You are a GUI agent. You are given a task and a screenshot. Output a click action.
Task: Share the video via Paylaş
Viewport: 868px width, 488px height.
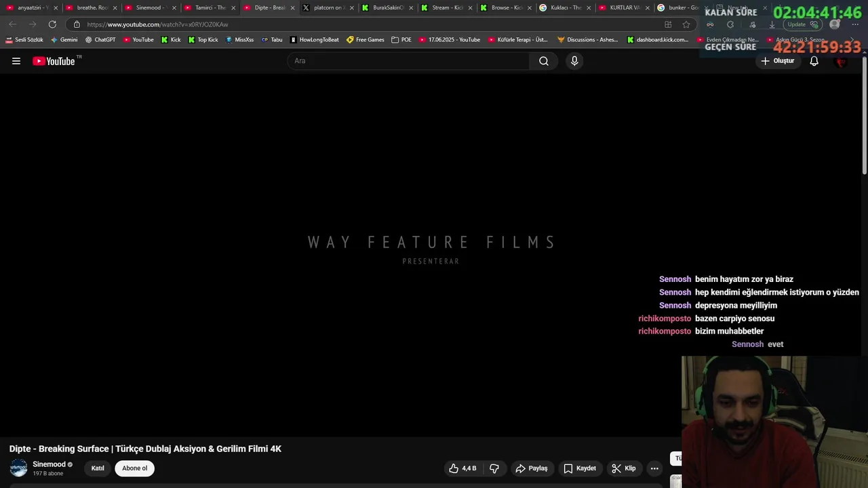click(532, 468)
